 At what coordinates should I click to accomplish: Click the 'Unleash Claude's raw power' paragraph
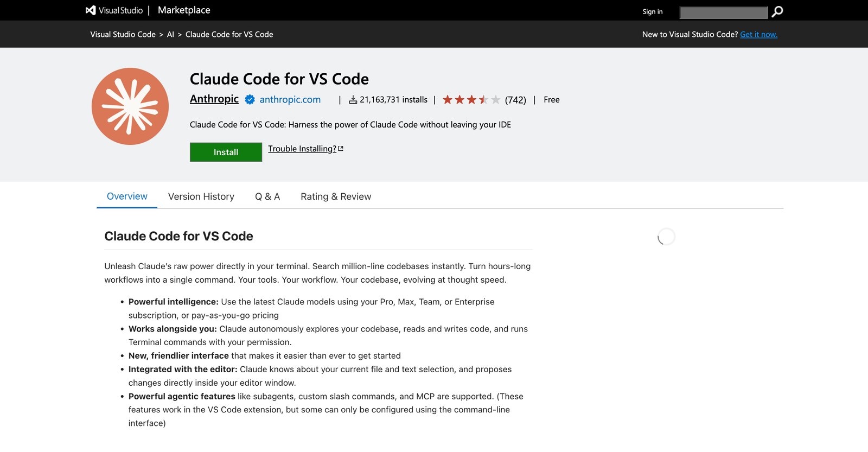[x=317, y=273]
